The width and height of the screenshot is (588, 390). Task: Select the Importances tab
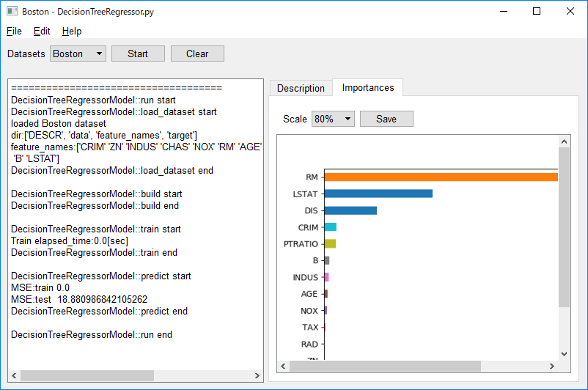[368, 87]
